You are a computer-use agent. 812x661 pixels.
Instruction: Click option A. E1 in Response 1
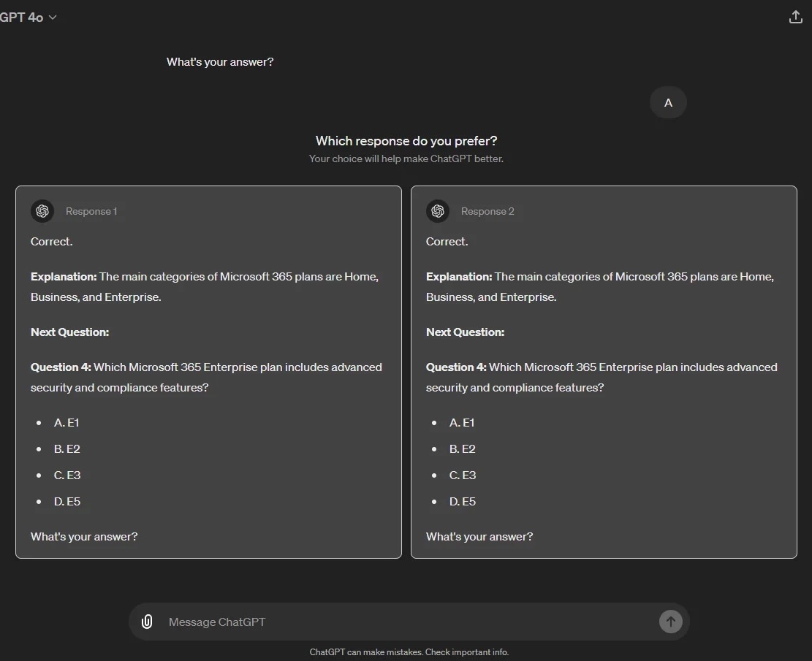pos(67,423)
